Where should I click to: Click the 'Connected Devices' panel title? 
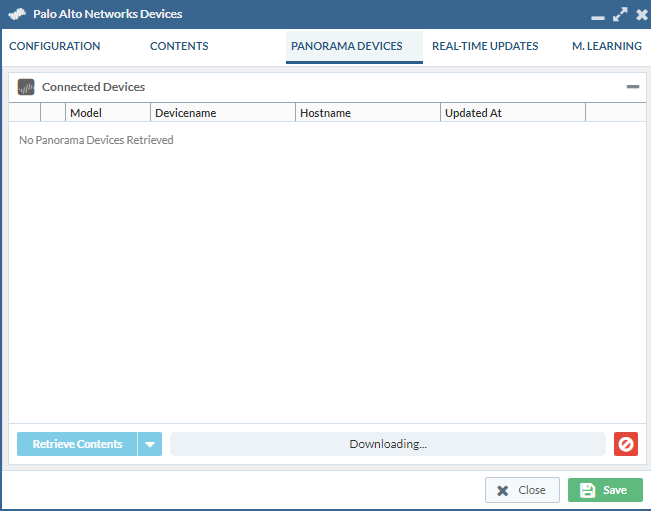93,87
